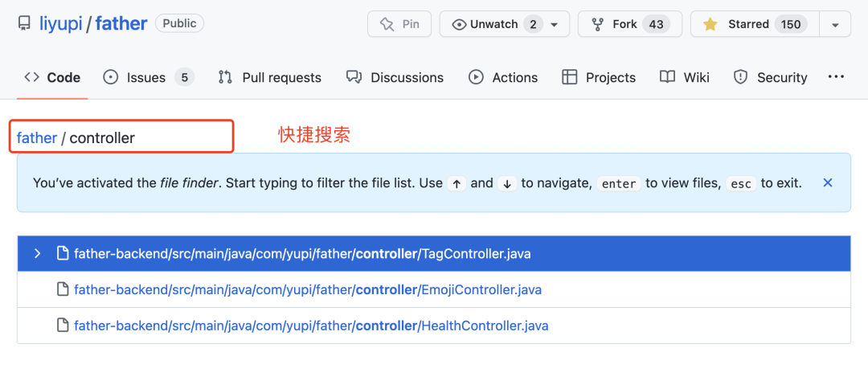The width and height of the screenshot is (868, 381).
Task: Expand the more tabs ellipsis menu
Action: click(x=836, y=77)
